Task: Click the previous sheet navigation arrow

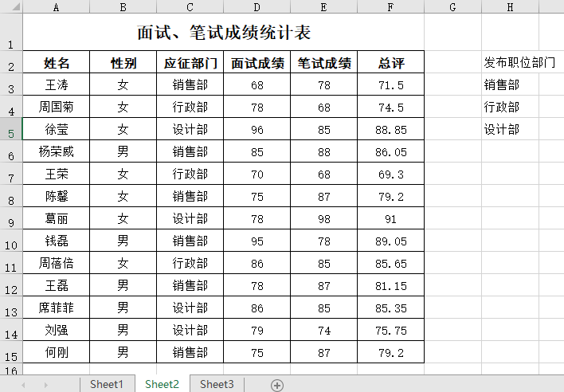Action: (23, 385)
